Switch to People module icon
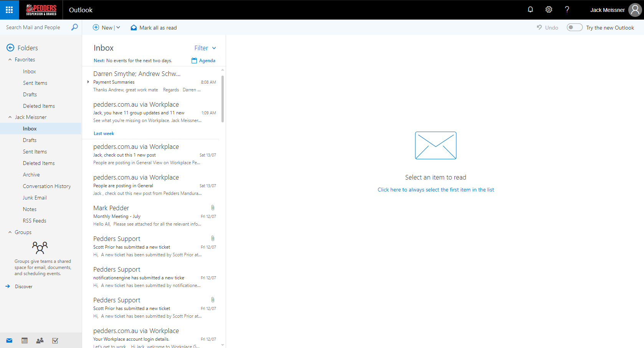The height and width of the screenshot is (348, 644). click(x=40, y=341)
